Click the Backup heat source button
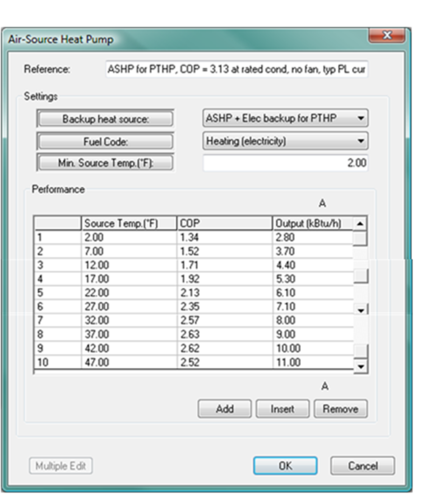Viewport: 447px width, 494px height. pos(105,119)
